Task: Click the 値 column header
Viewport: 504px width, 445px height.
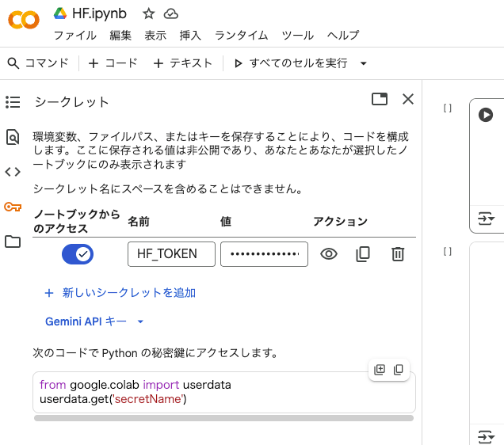Action: (226, 221)
